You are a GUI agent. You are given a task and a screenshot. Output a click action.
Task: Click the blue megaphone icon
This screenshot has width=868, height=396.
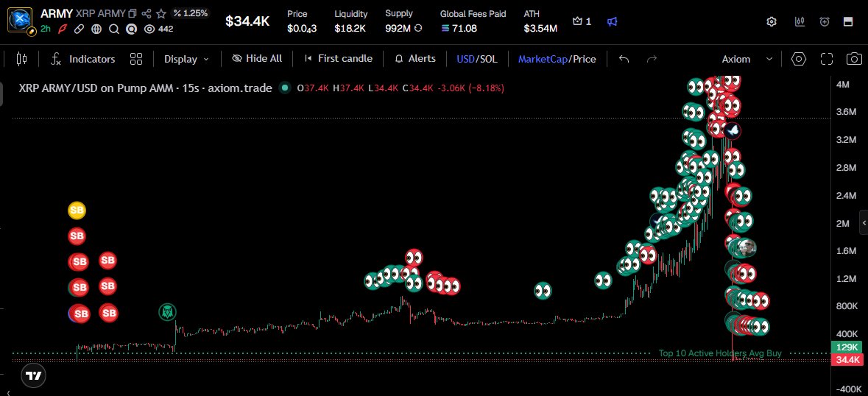tap(612, 21)
